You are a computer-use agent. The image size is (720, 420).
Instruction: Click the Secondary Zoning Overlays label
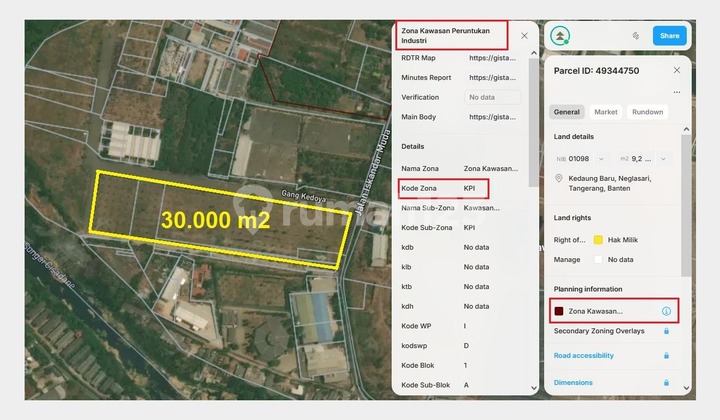(x=599, y=331)
